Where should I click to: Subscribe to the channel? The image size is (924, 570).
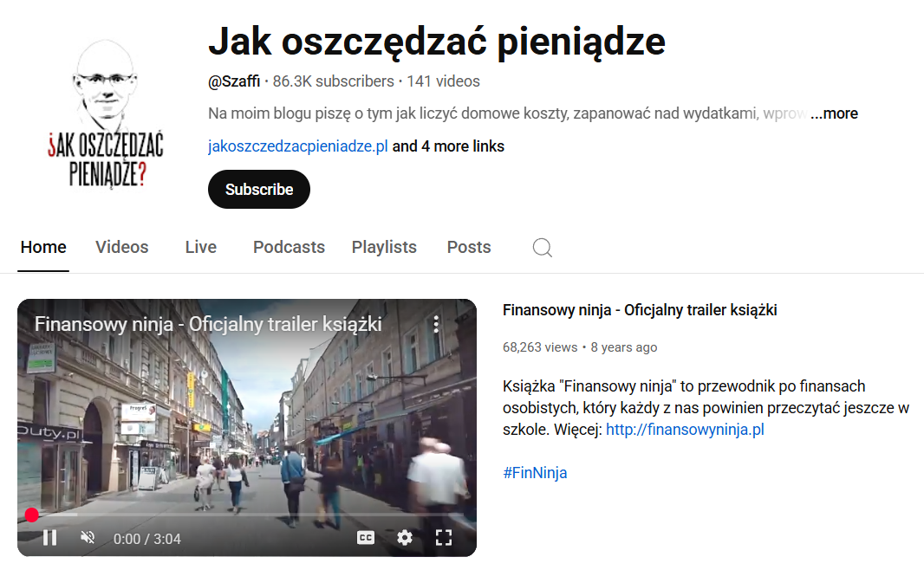(x=259, y=189)
